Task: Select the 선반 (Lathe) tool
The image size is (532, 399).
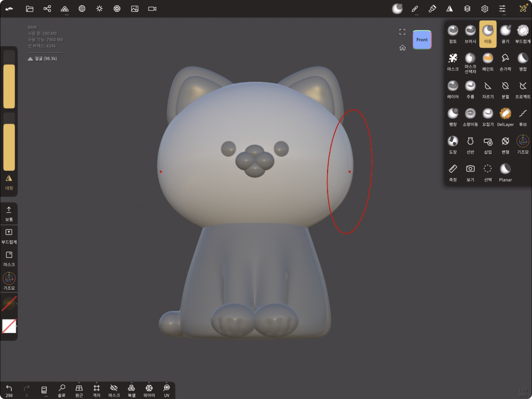Action: [470, 145]
